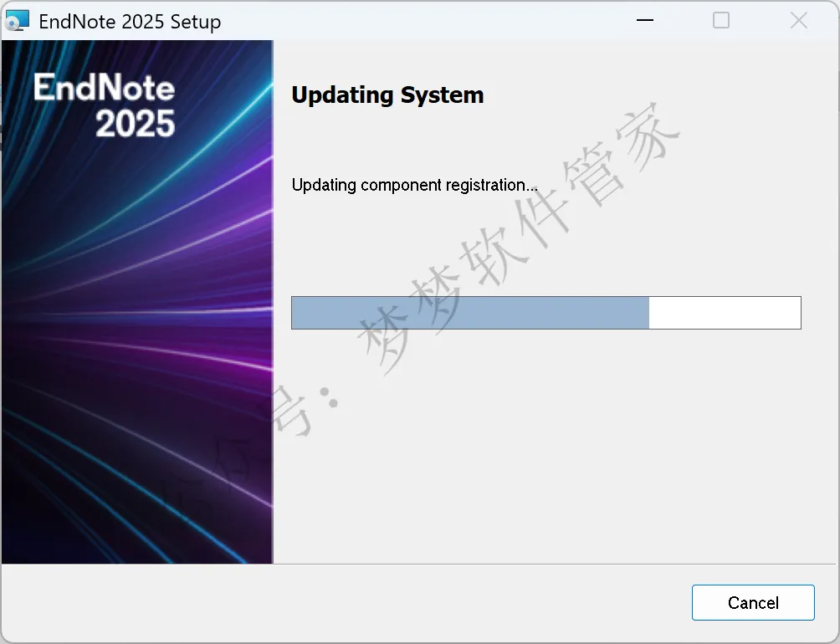Click the "Updating System" heading

(x=387, y=95)
